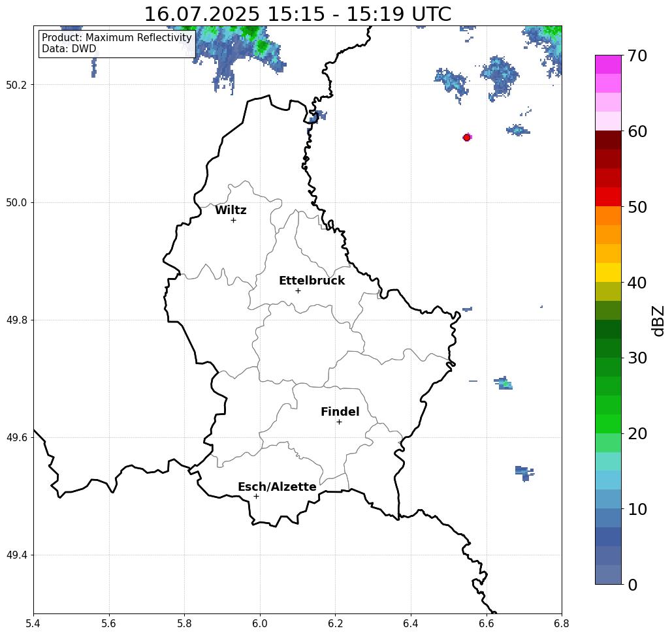This screenshot has height=635, width=672.
Task: Click the colorbar tick label "30"
Action: pos(637,358)
